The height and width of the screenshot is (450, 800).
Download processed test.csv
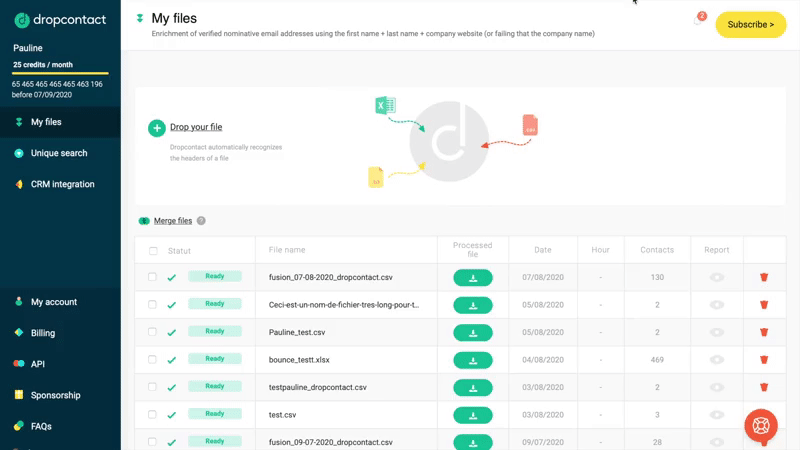pyautogui.click(x=473, y=415)
